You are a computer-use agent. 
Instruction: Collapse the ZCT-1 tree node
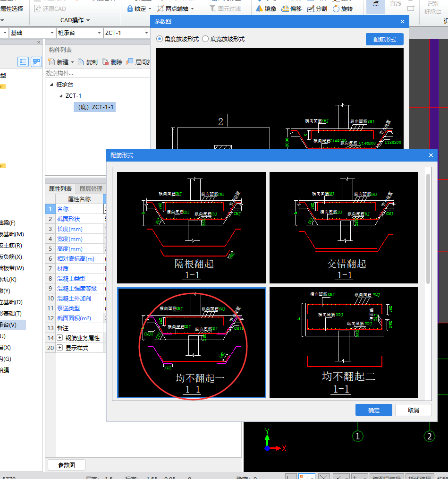click(x=61, y=96)
